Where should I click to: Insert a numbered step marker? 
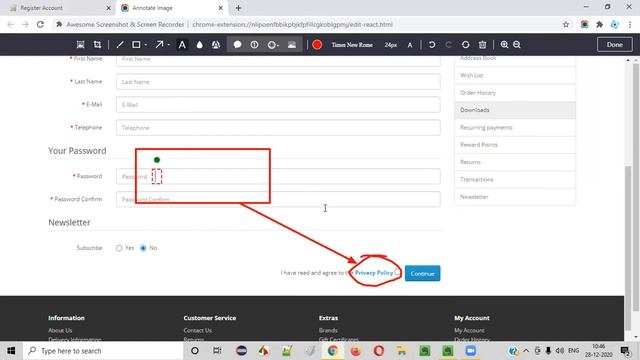(254, 44)
